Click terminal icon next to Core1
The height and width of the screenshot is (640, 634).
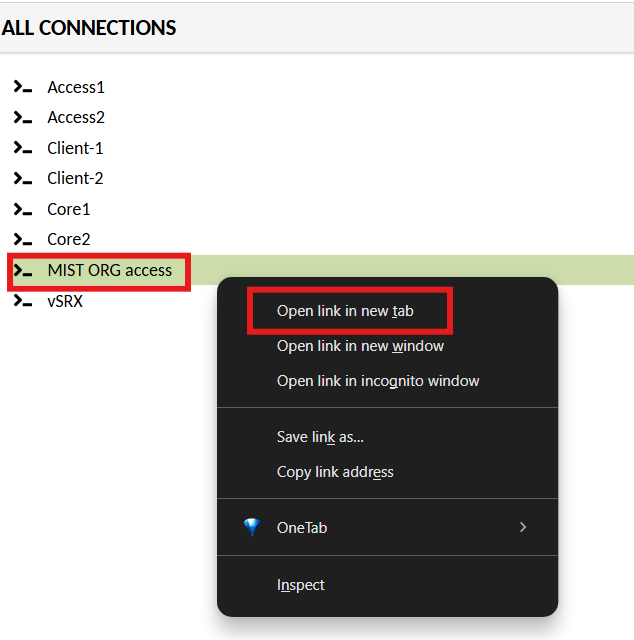click(x=23, y=209)
